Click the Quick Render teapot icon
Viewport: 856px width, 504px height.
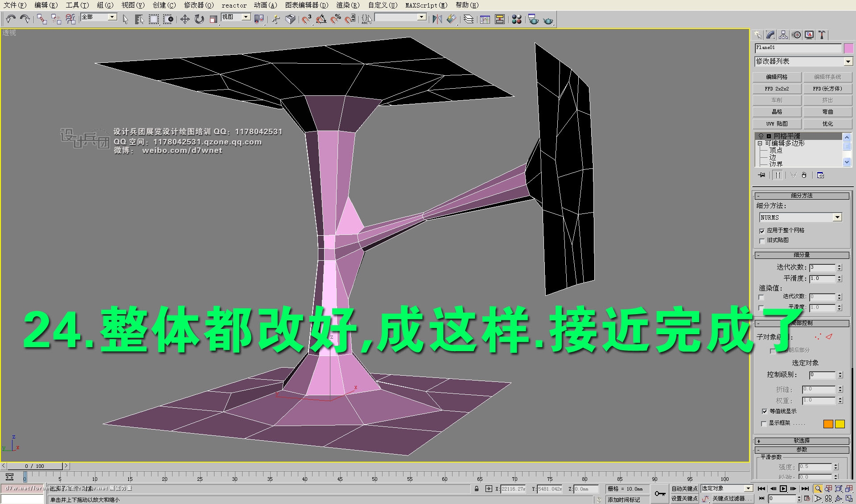point(548,20)
